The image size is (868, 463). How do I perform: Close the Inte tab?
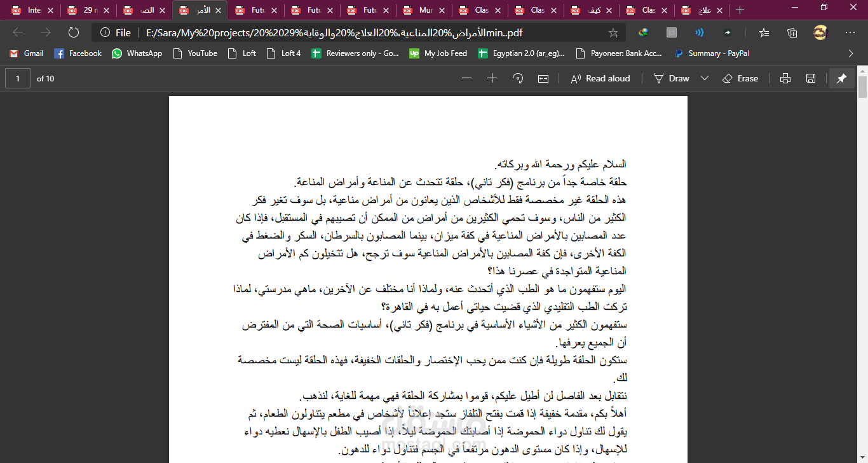click(50, 10)
